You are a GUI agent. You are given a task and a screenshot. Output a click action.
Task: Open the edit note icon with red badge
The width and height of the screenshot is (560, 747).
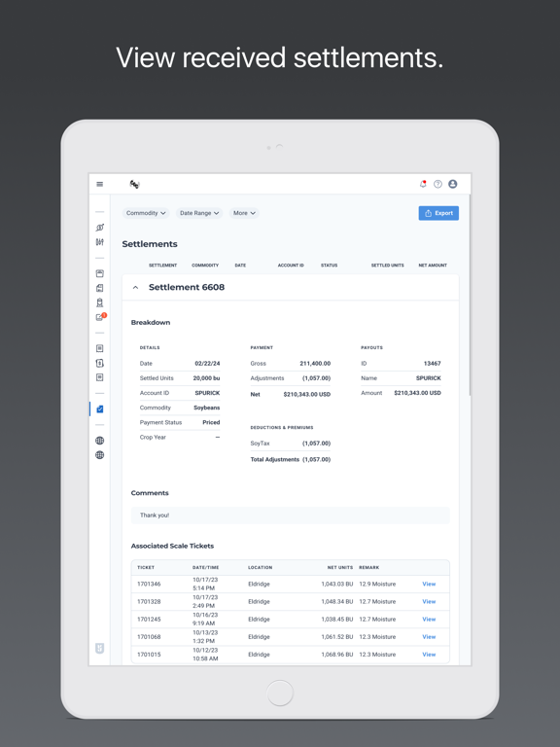(x=100, y=317)
